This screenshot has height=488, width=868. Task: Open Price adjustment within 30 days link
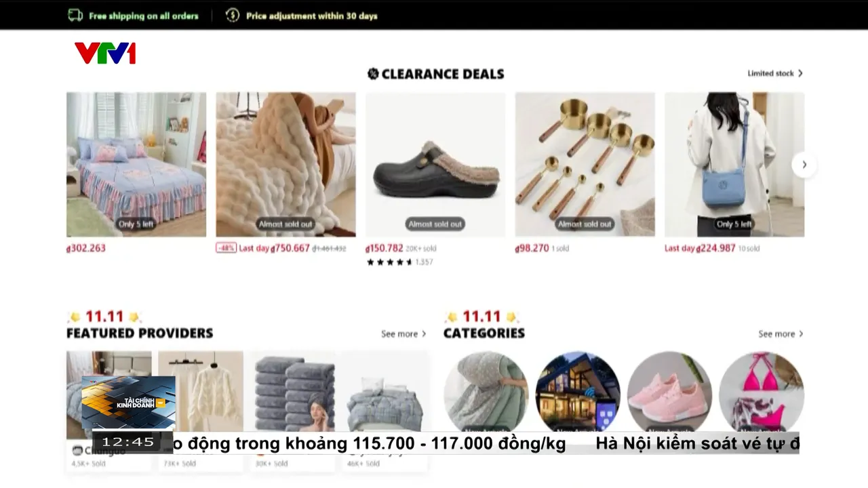point(312,16)
